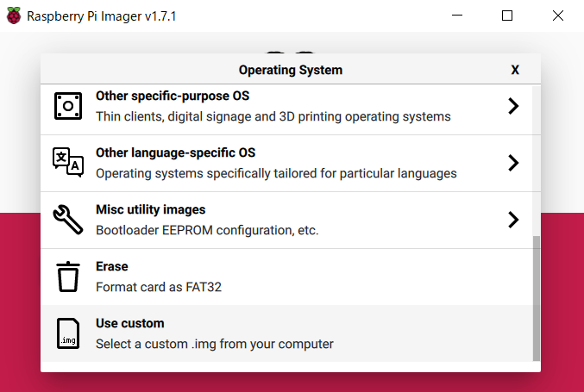584x392 pixels.
Task: Click the Other specific-purpose OS disk icon
Action: coord(68,106)
